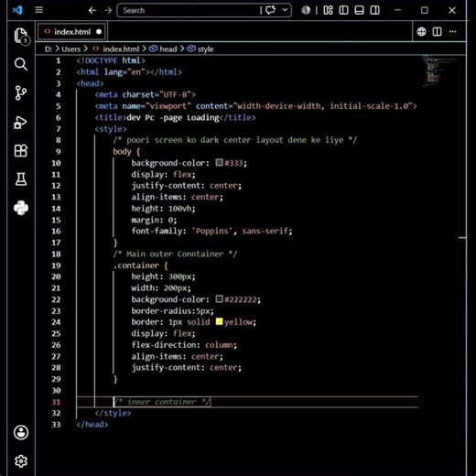Screen dimensions: 476x476
Task: Open the Copilot chat icon
Action: pyautogui.click(x=270, y=10)
